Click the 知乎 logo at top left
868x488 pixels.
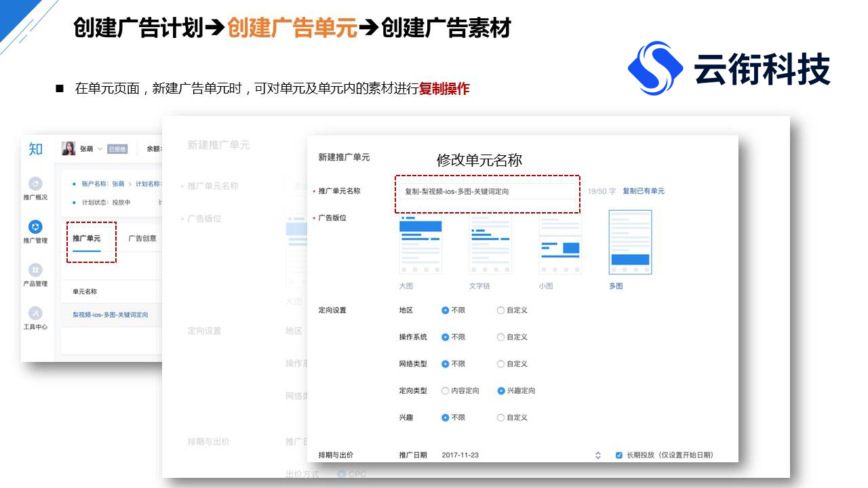35,149
